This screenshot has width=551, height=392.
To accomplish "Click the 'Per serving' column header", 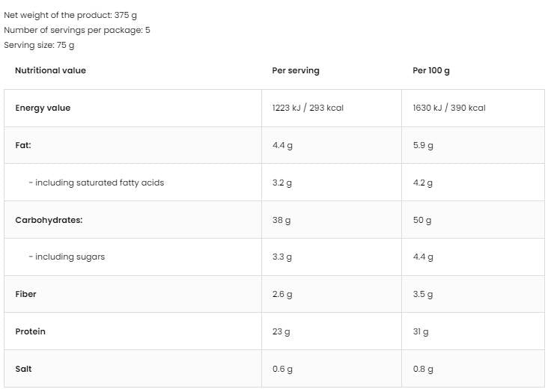I will point(296,70).
